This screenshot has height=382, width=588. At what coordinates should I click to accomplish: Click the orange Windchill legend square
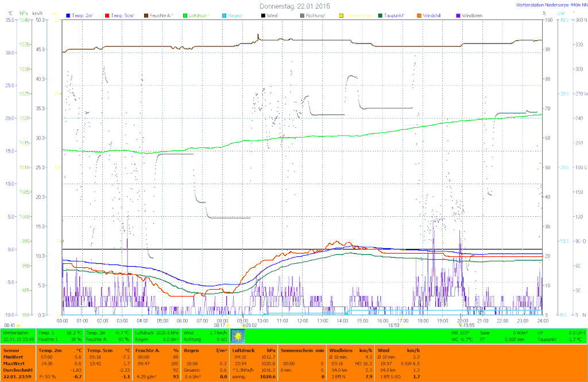(419, 15)
